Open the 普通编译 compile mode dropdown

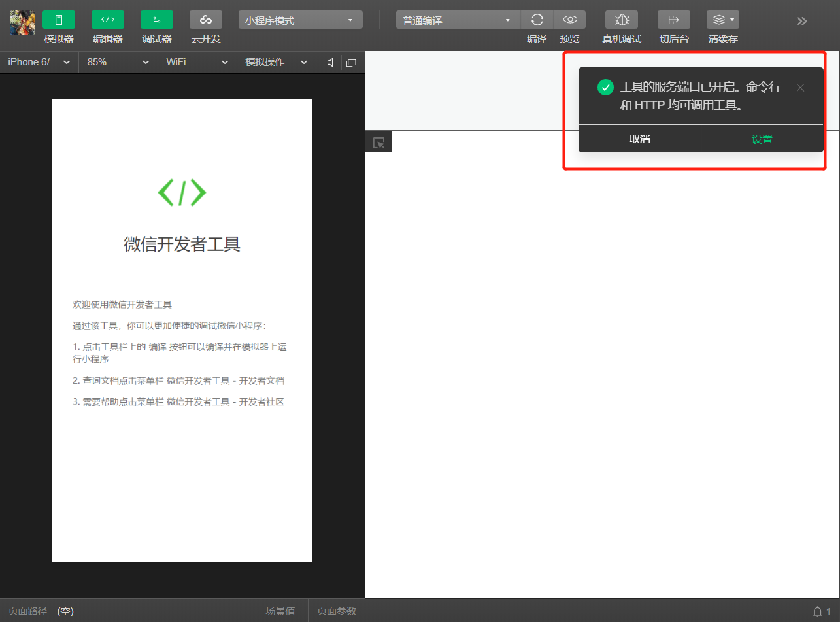click(457, 20)
